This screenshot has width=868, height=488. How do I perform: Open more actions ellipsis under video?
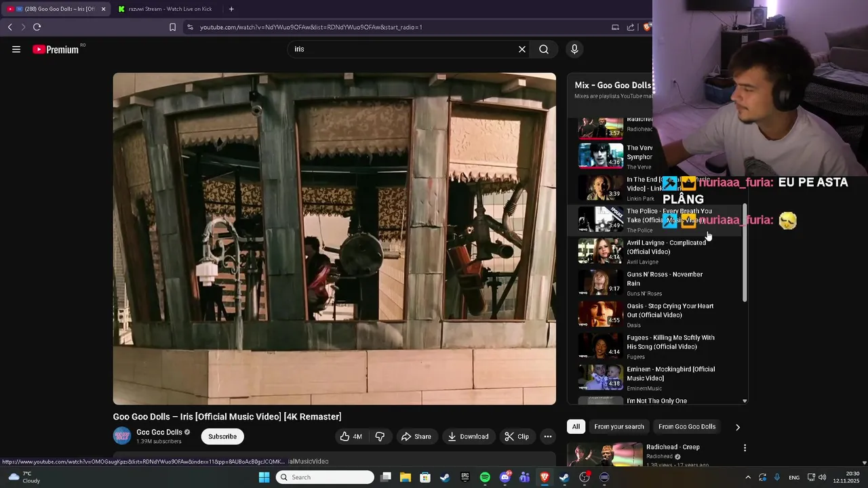point(548,436)
